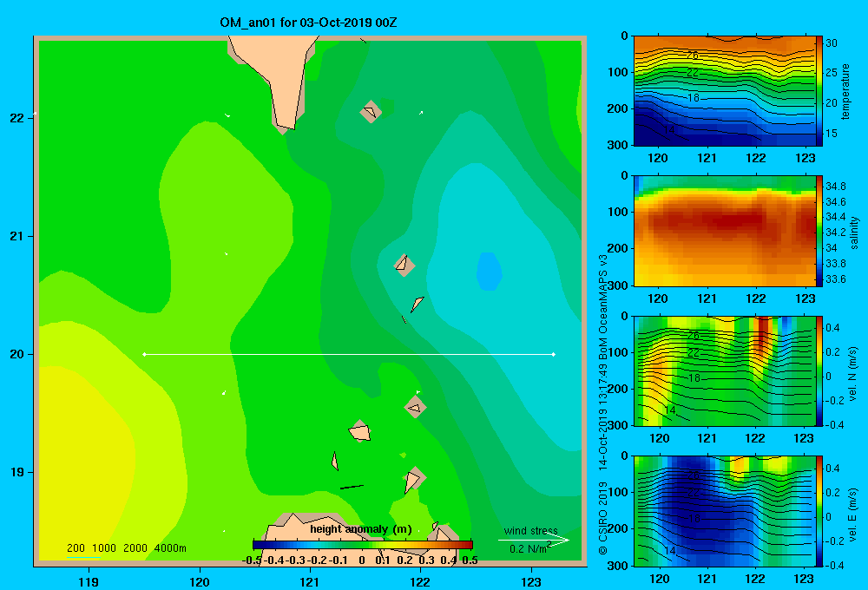This screenshot has width=868, height=590.
Task: Click the '0.2 N/m' wind stress value
Action: coord(527,549)
